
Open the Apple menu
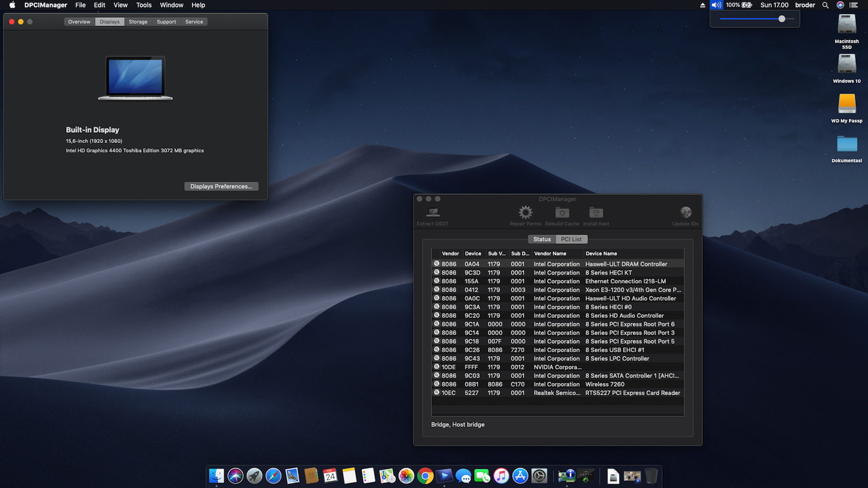[x=12, y=5]
